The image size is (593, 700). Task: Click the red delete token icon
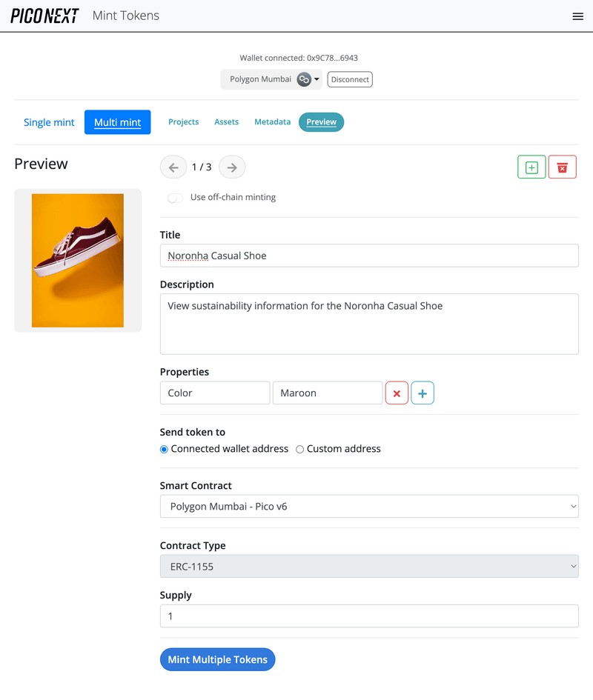click(x=562, y=167)
